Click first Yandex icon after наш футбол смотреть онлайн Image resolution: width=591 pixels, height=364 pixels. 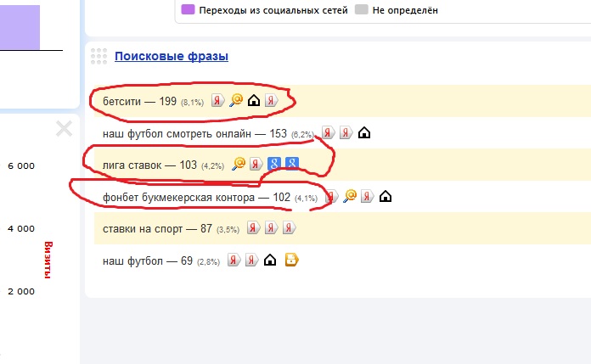point(328,132)
